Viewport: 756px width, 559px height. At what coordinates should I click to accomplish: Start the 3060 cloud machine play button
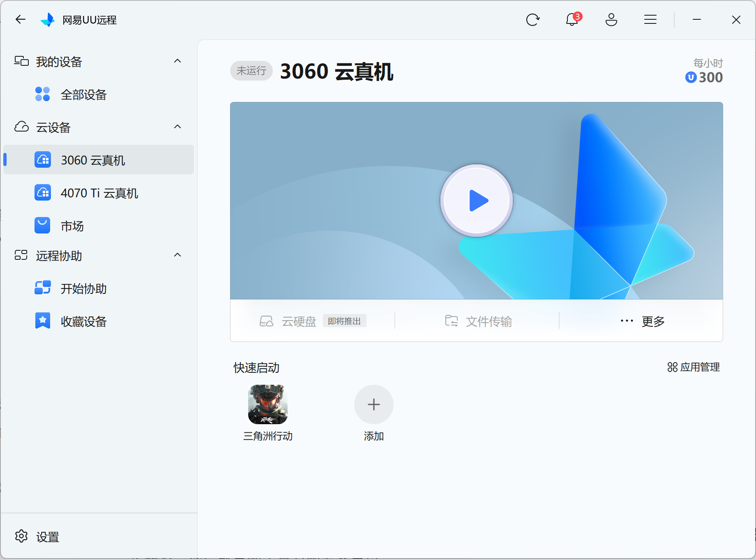pyautogui.click(x=477, y=201)
